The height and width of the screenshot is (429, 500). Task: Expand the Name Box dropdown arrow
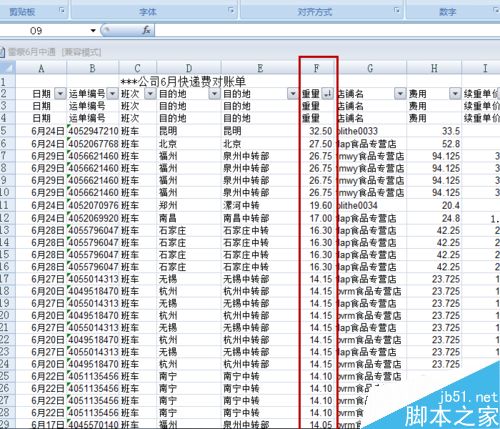(93, 31)
